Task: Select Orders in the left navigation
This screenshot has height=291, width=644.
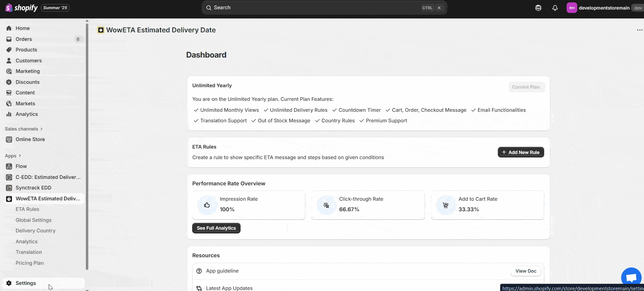Action: tap(24, 39)
